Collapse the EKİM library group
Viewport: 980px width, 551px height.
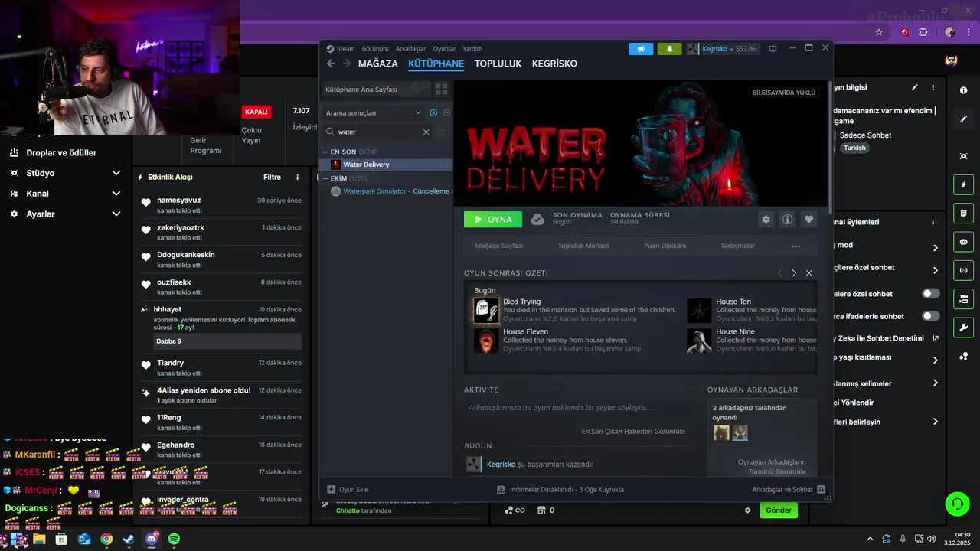(325, 178)
